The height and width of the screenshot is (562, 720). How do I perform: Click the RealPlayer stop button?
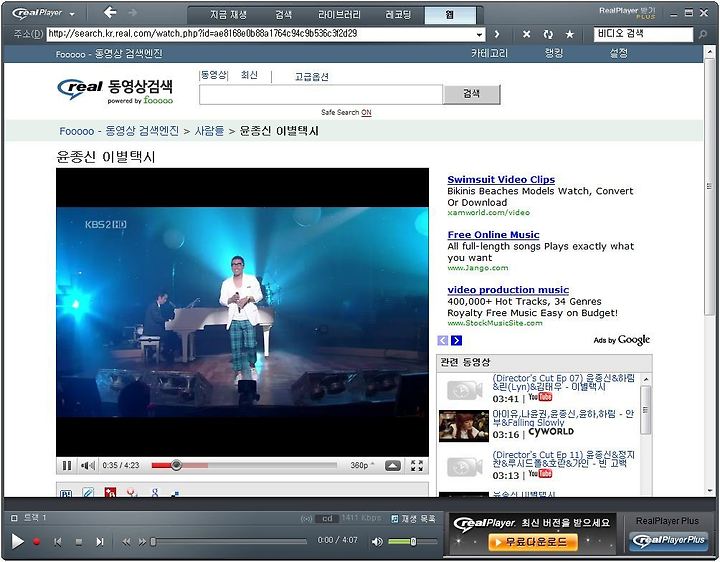79,542
